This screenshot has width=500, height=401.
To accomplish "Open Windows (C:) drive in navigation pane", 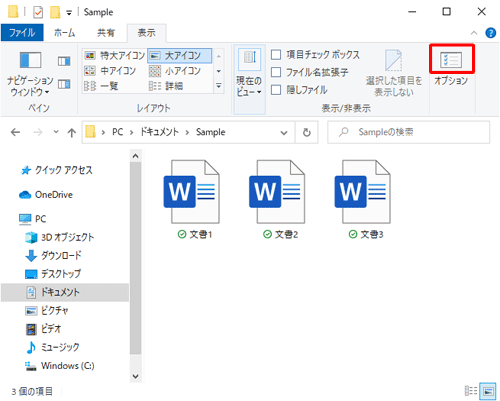I will pos(60,366).
